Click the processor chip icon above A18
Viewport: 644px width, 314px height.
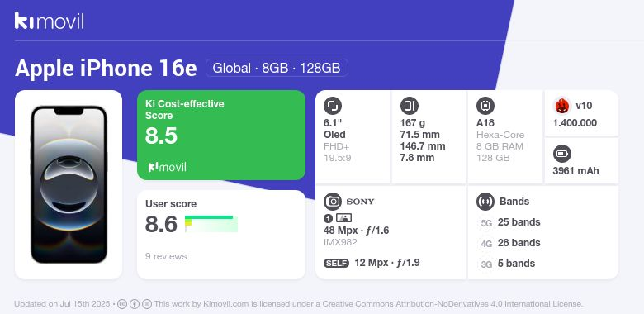[x=485, y=106]
